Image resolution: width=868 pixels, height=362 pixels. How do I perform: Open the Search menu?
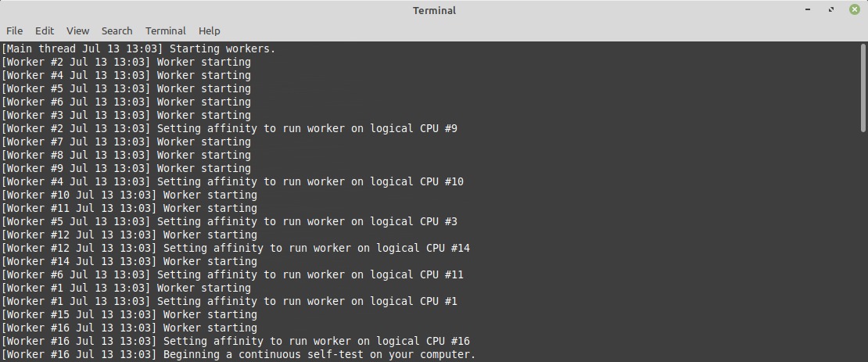coord(117,30)
